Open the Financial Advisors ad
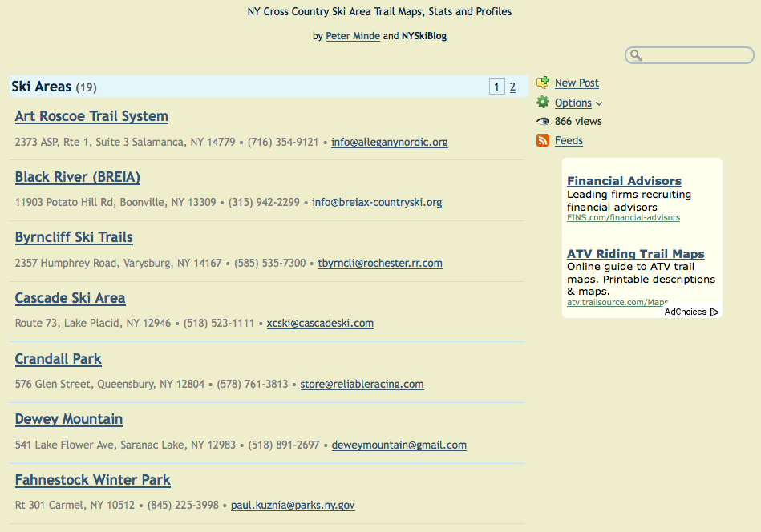 (x=624, y=181)
